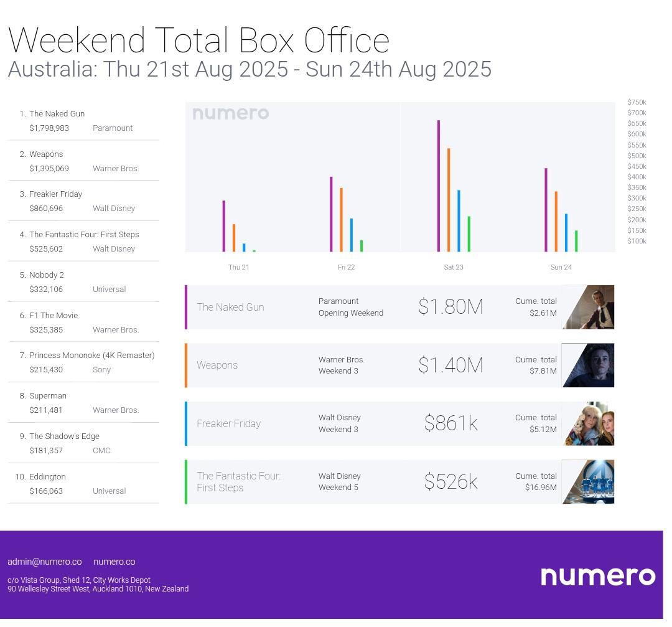Viewport: 672px width, 627px height.
Task: Click the Weapons movie thumbnail
Action: point(587,365)
